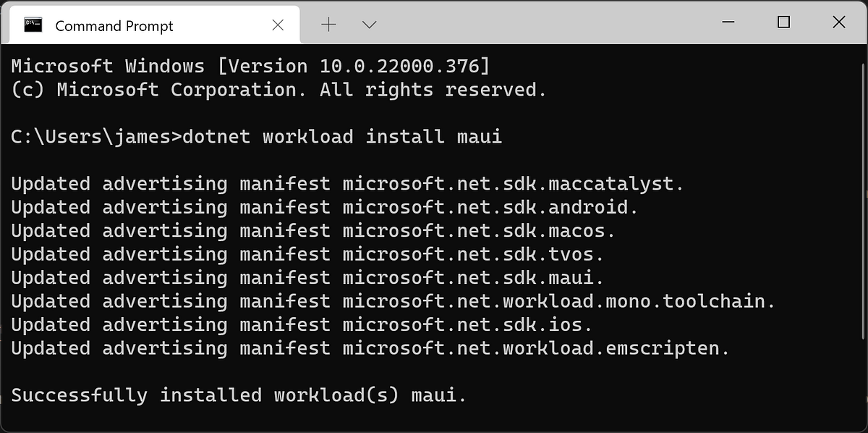Screen dimensions: 868x433
Task: Click the maximize window icon
Action: [783, 22]
